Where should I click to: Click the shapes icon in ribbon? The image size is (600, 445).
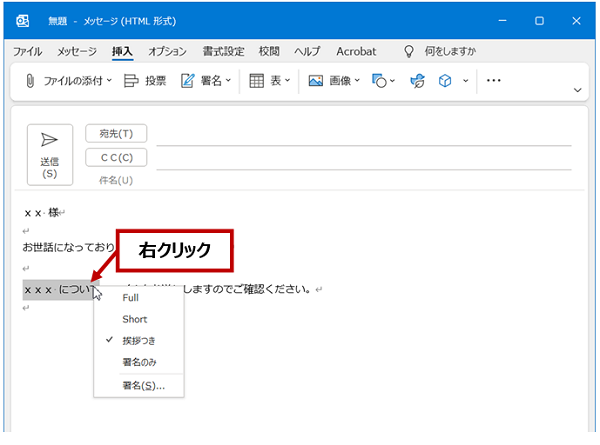379,81
